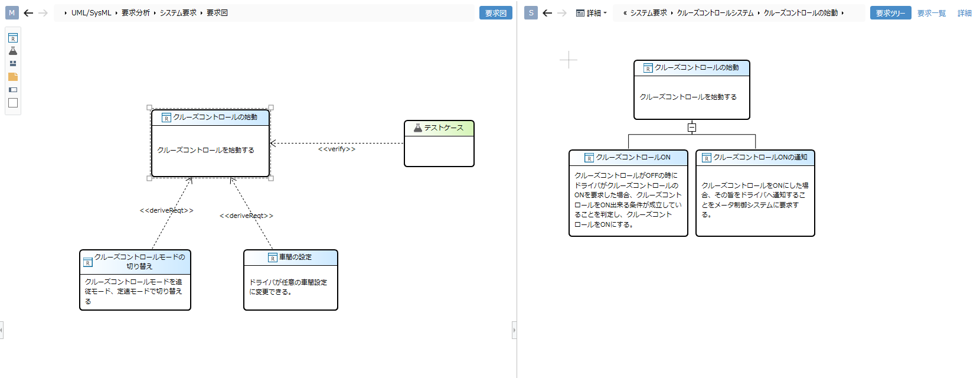This screenshot has height=378, width=980.
Task: Click the 要求図 button in left pane
Action: coord(495,13)
